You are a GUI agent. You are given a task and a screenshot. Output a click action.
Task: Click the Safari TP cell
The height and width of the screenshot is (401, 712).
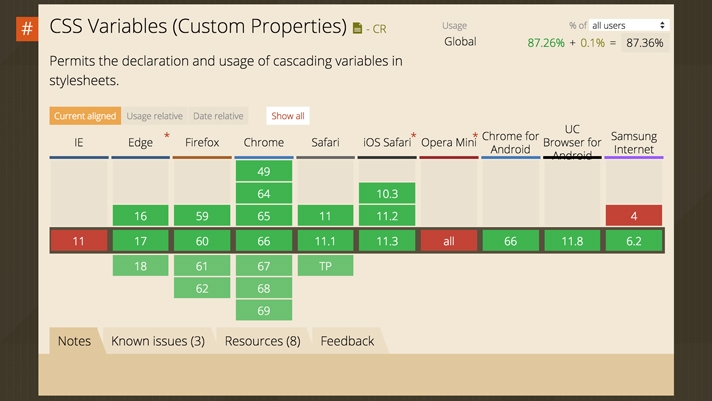coord(325,266)
